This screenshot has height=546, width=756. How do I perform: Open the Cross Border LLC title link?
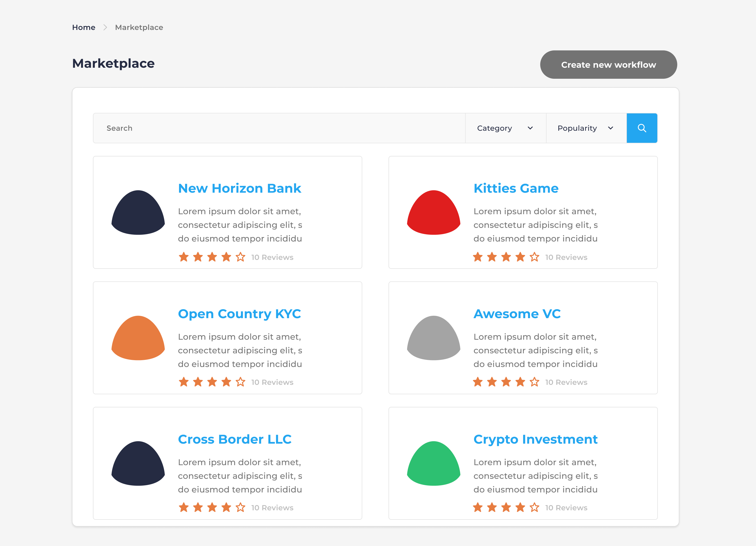tap(235, 439)
